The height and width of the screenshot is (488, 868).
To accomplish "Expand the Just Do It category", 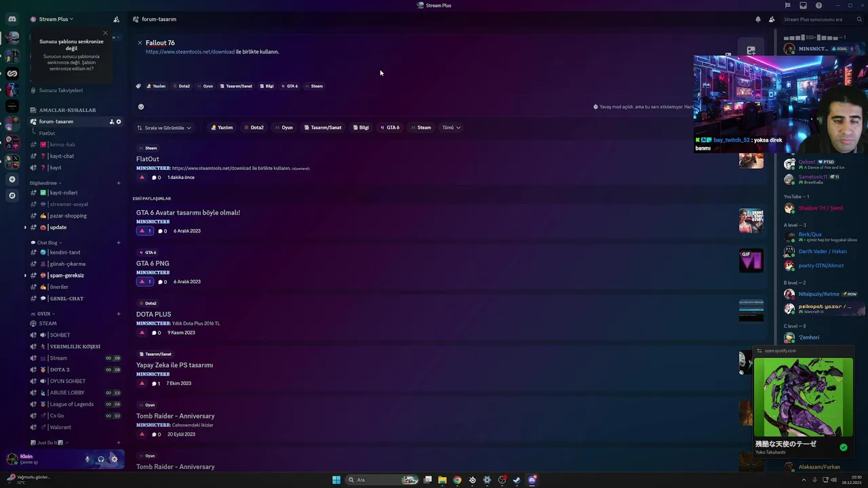I will click(50, 443).
